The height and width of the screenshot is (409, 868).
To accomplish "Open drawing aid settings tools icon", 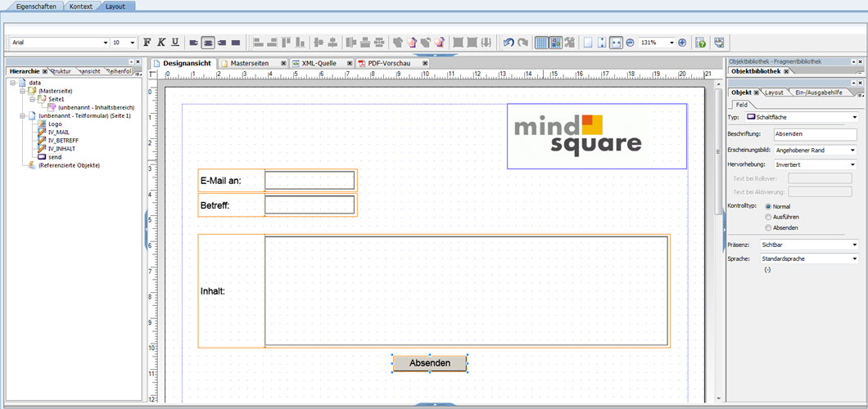I will coord(570,42).
